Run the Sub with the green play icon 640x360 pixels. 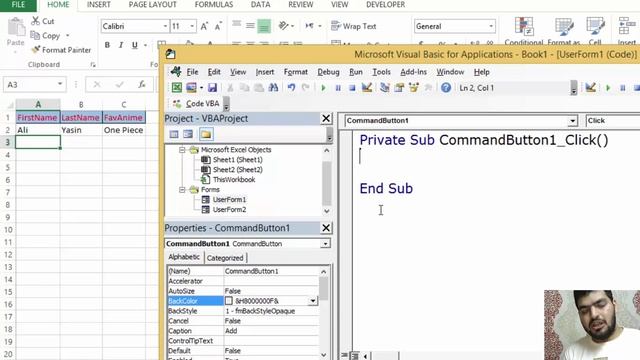click(323, 87)
